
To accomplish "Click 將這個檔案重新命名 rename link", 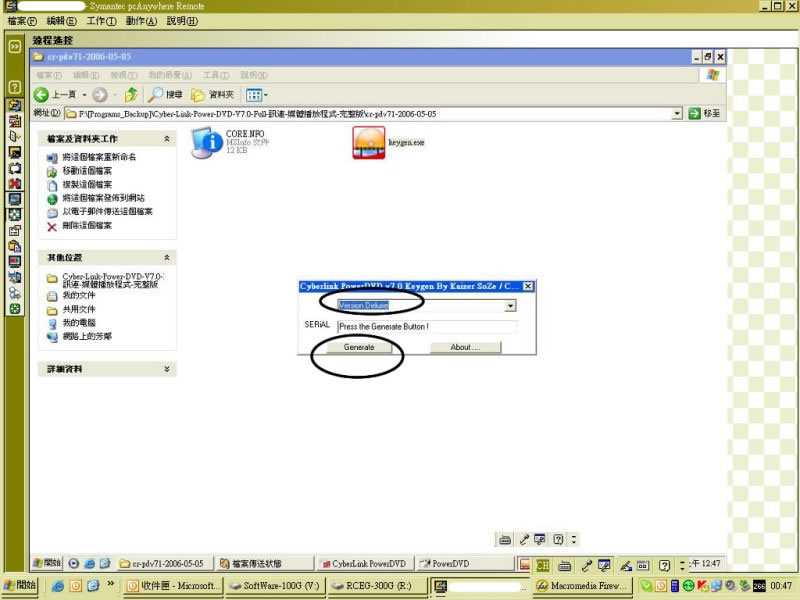I will click(99, 157).
